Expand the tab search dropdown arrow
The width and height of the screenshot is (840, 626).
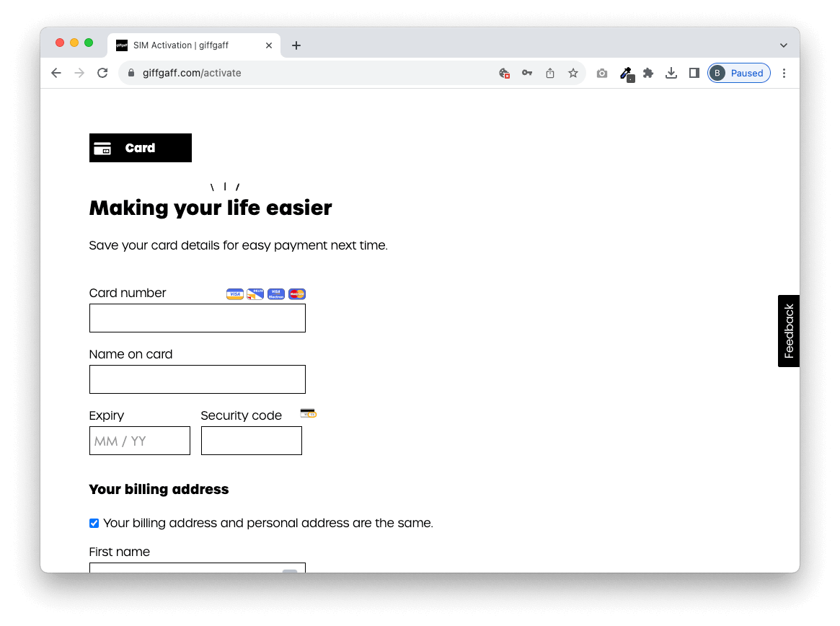pyautogui.click(x=784, y=45)
